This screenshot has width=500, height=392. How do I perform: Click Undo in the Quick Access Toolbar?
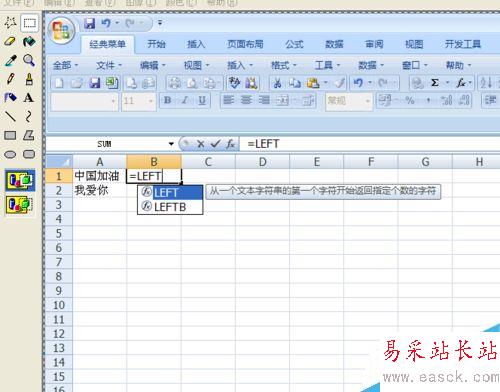point(106,23)
